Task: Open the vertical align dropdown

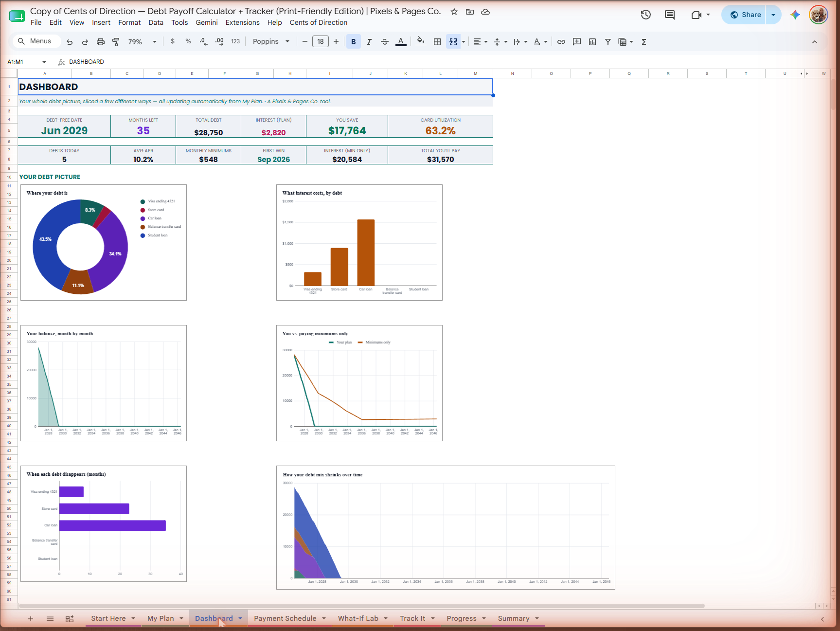Action: (x=500, y=42)
